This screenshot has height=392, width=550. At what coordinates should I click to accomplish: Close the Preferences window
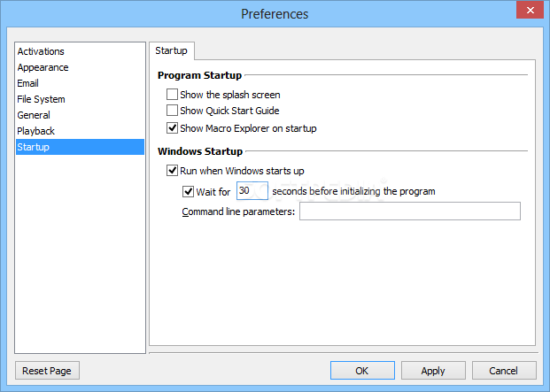pos(530,10)
